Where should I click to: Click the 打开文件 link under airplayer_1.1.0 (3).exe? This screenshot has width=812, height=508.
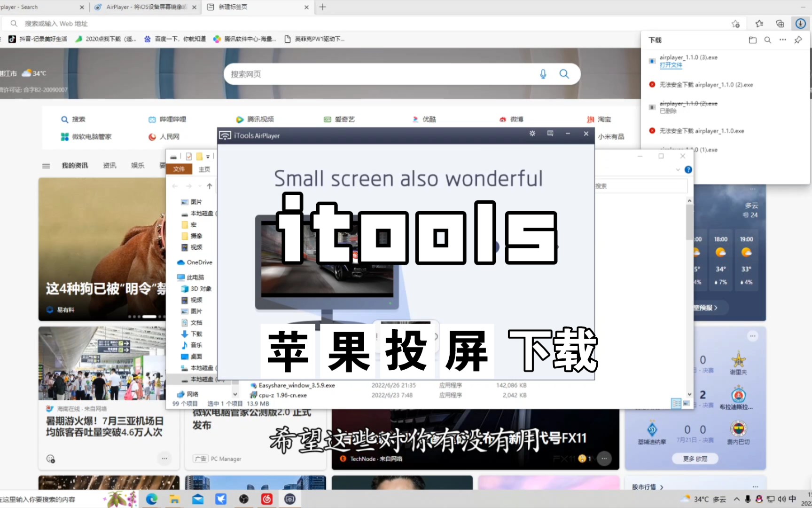click(671, 65)
